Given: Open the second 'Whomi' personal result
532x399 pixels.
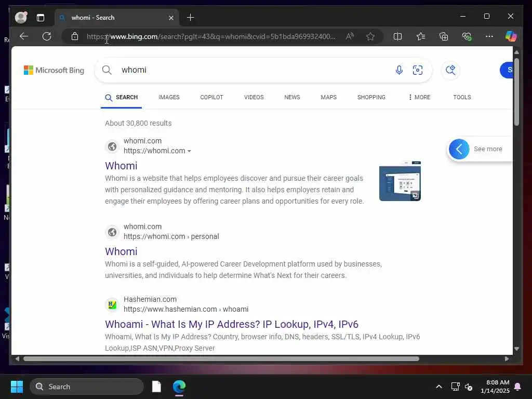Looking at the screenshot, I should click(121, 251).
